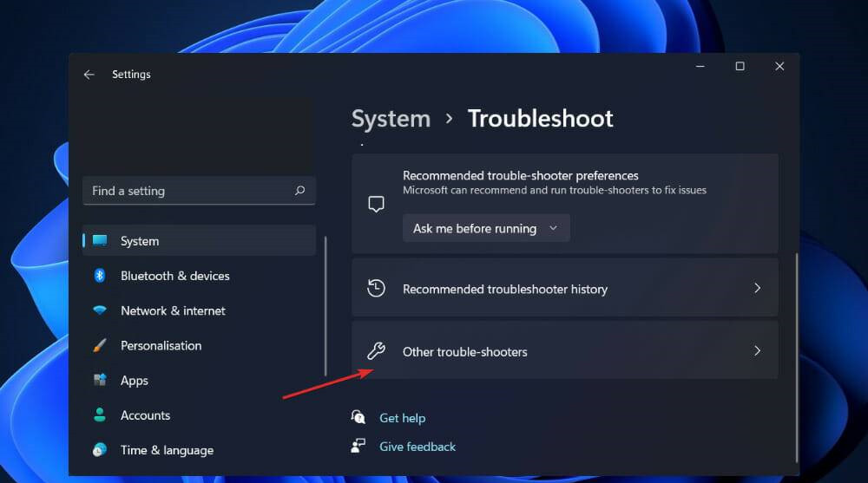
Task: Click the Give feedback person icon
Action: (x=358, y=446)
